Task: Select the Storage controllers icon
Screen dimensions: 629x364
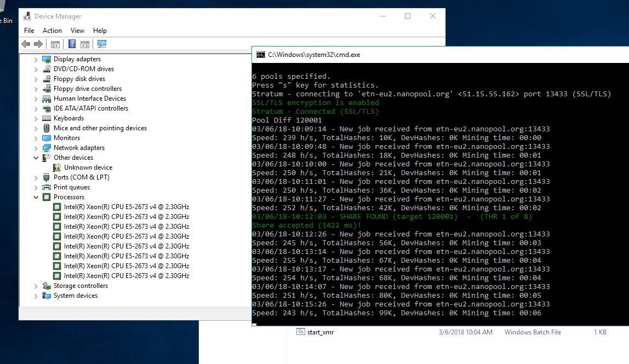Action: pos(47,286)
